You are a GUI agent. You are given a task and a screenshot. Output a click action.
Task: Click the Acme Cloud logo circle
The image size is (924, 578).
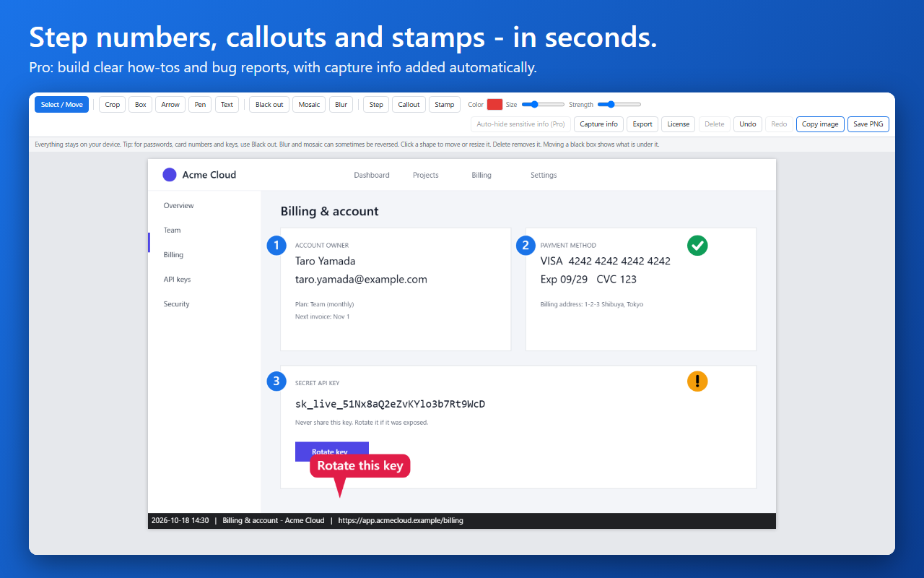[x=170, y=175]
